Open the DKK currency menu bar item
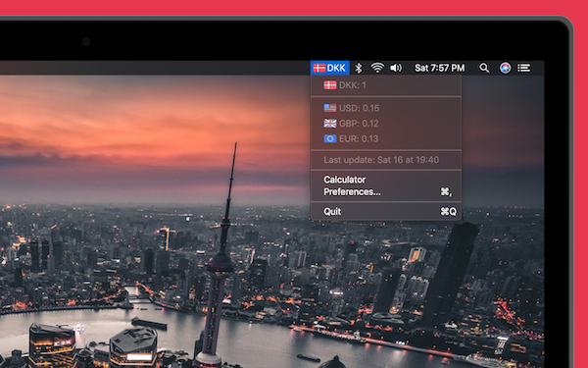Screen dimensions: 588x368 point(329,68)
